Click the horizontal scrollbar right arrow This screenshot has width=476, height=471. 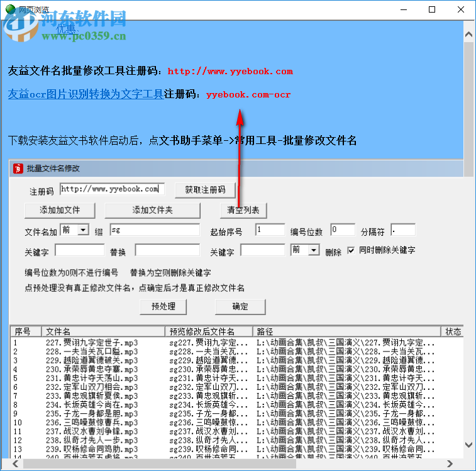(x=450, y=463)
